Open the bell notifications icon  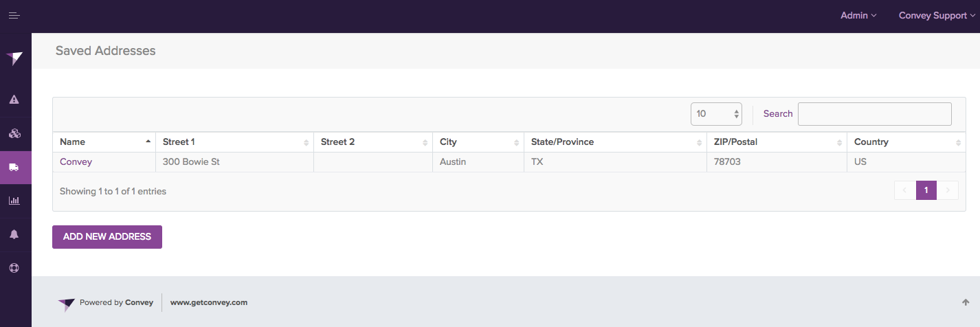pos(14,234)
